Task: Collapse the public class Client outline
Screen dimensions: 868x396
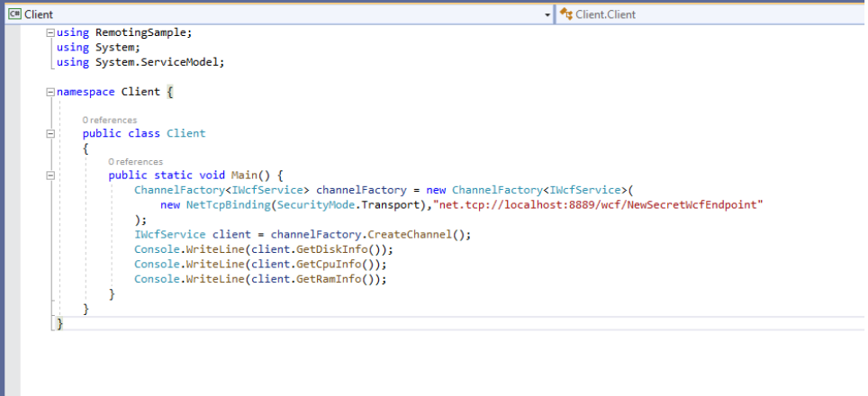Action: tap(50, 133)
